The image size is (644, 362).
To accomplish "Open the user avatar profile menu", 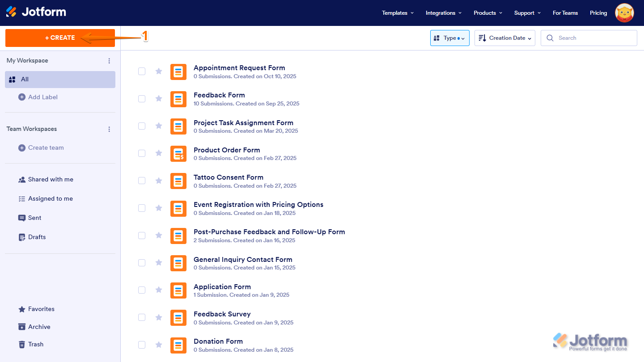I will pos(624,13).
